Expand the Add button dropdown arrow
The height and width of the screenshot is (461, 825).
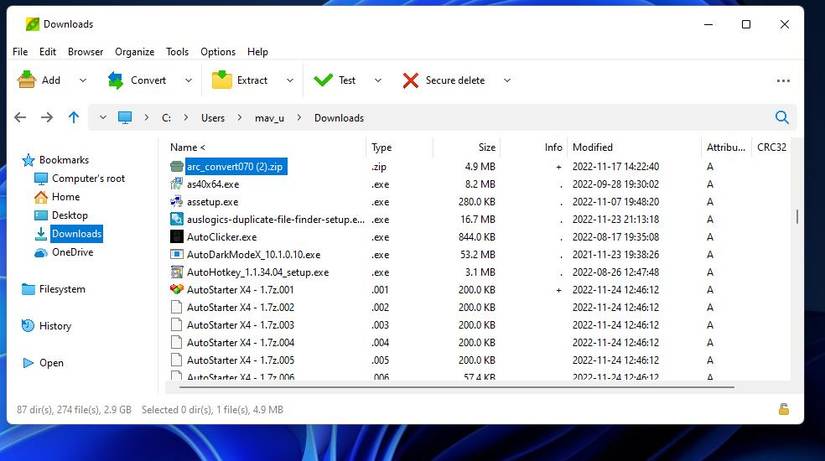pos(83,81)
